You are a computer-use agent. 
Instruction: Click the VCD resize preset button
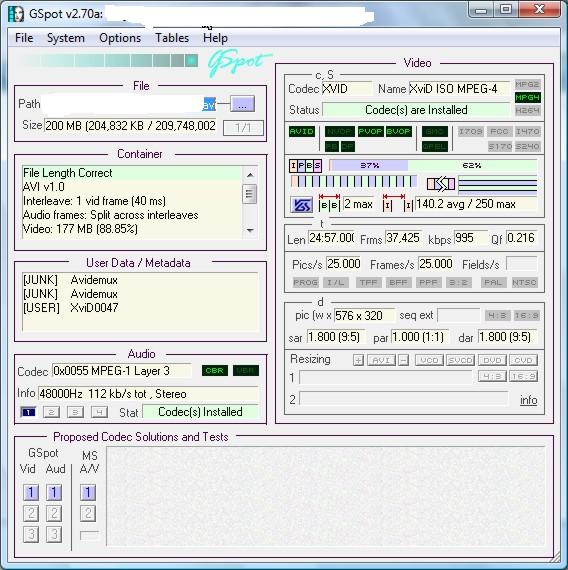429,360
